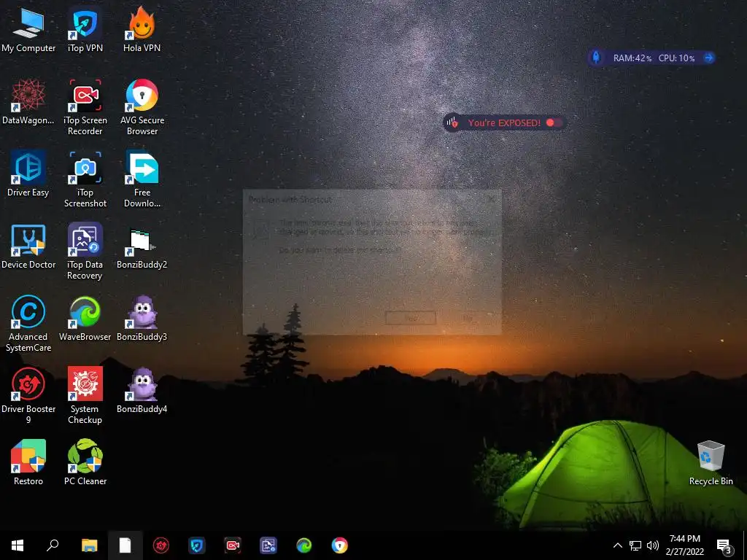Screen dimensions: 747x560
Task: Open iTop VPN from the taskbar
Action: pyautogui.click(x=197, y=545)
